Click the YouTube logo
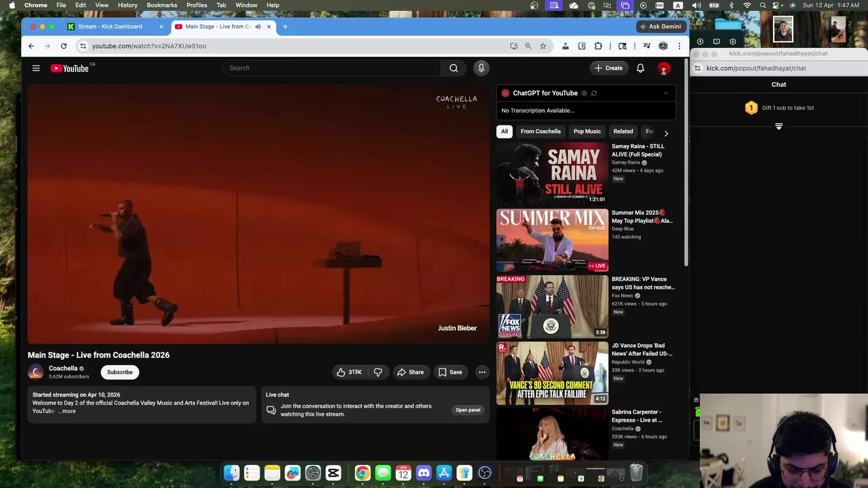 click(x=70, y=68)
